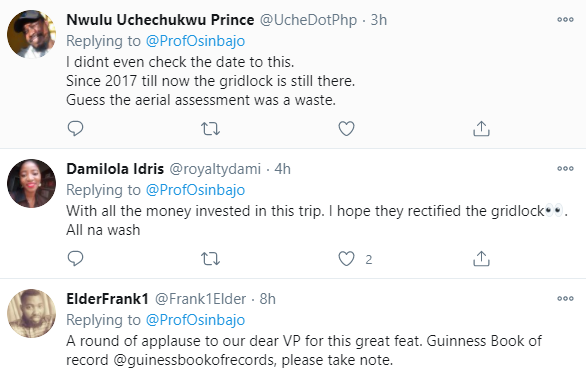
Task: Open more options for Damilola Idris's tweet
Action: [565, 169]
